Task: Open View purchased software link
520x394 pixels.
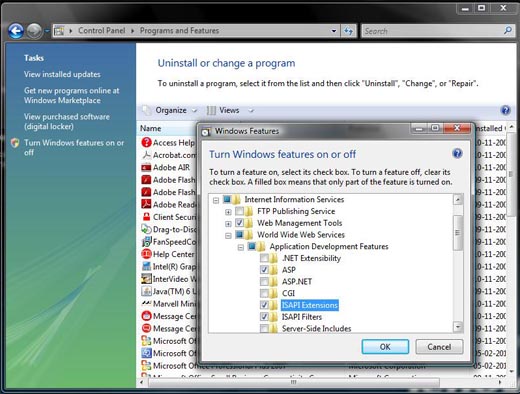Action: click(x=67, y=121)
